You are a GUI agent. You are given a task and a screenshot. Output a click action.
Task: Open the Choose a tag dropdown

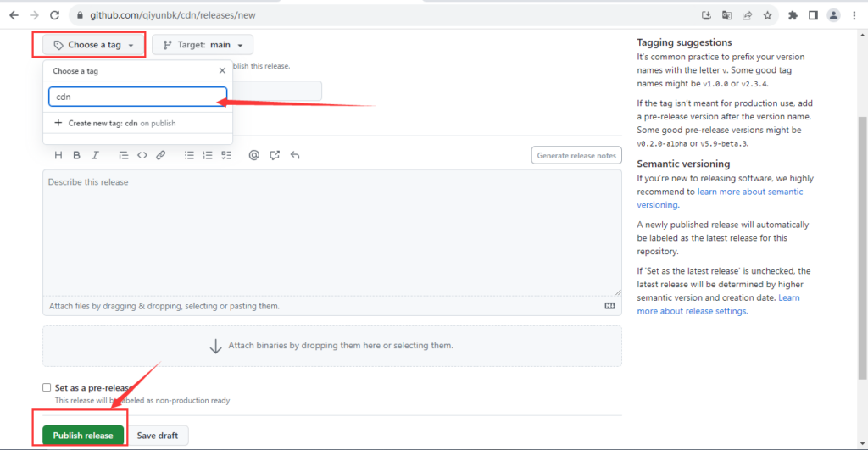coord(93,45)
